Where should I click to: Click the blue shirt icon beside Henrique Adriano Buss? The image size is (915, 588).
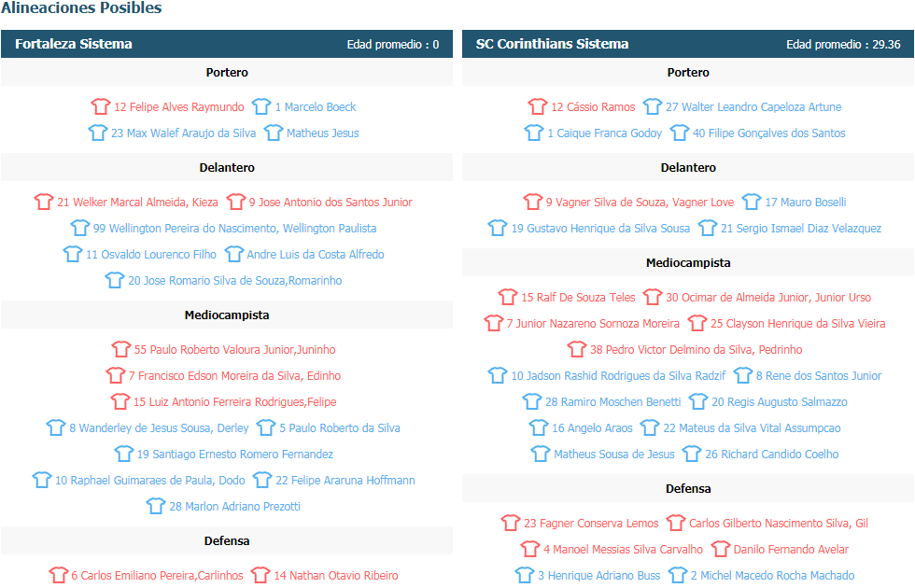(525, 575)
